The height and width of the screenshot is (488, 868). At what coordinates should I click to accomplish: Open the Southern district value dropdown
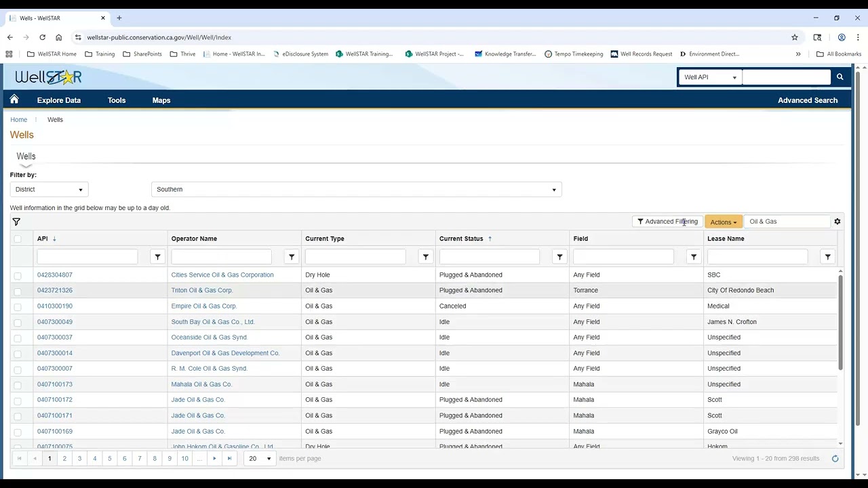pos(356,190)
